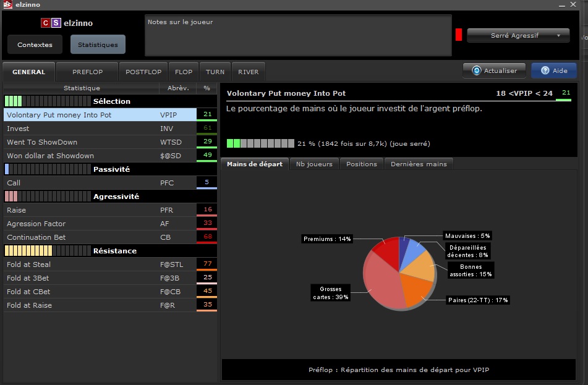Select the Positions sub-tab

(361, 164)
